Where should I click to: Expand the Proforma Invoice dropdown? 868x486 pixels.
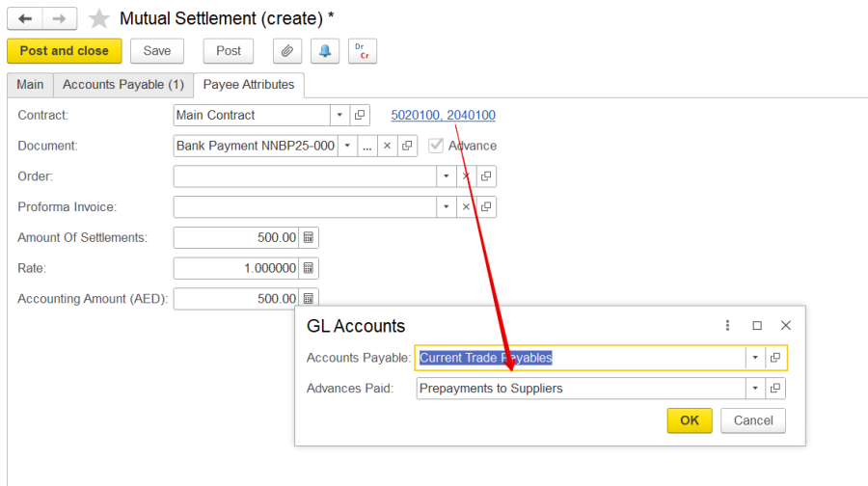pyautogui.click(x=445, y=207)
